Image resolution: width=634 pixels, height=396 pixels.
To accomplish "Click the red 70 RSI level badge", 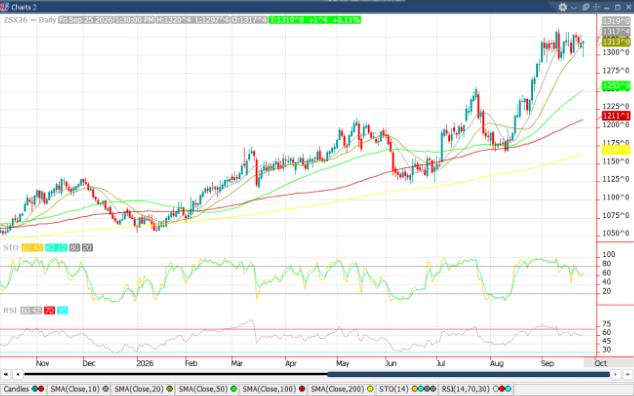I will click(x=49, y=311).
